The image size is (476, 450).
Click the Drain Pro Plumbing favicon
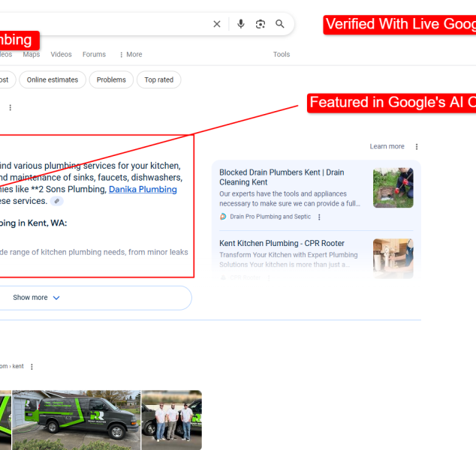[x=223, y=217]
